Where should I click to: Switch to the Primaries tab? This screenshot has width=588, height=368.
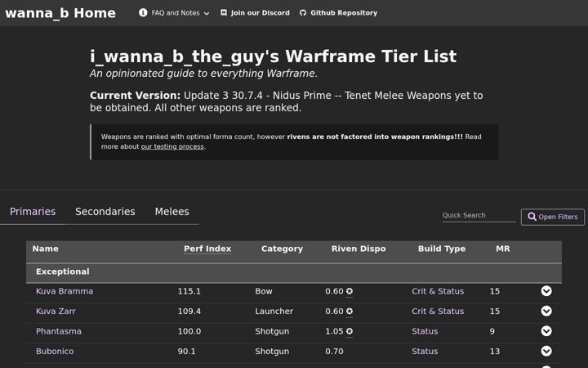33,212
